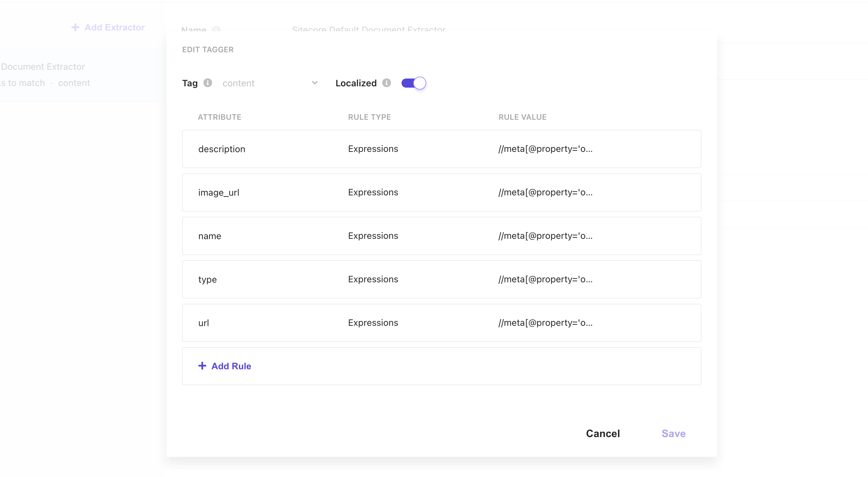Image resolution: width=868 pixels, height=477 pixels.
Task: Click the Name info icon behind the dialog
Action: [216, 29]
